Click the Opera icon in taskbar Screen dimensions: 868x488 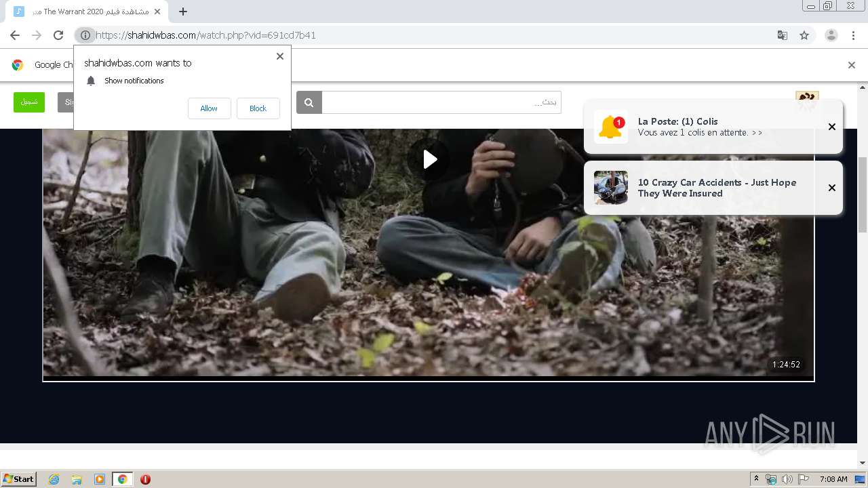[x=145, y=479]
